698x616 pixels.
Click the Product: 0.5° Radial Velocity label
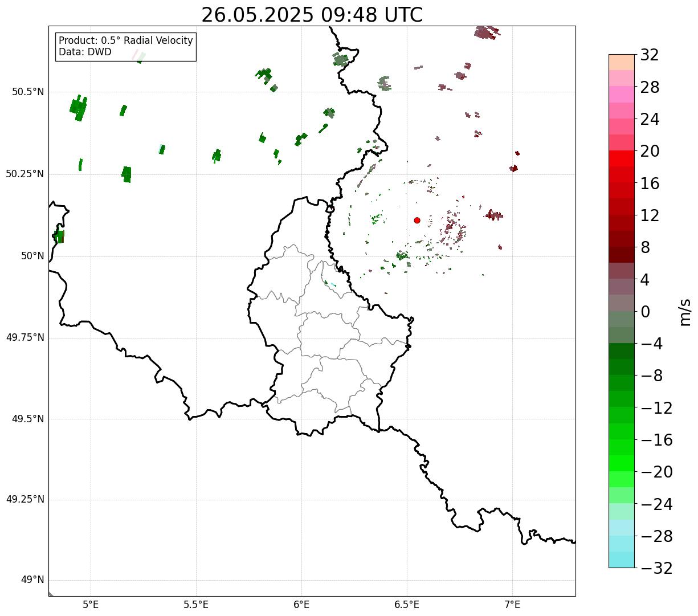126,41
